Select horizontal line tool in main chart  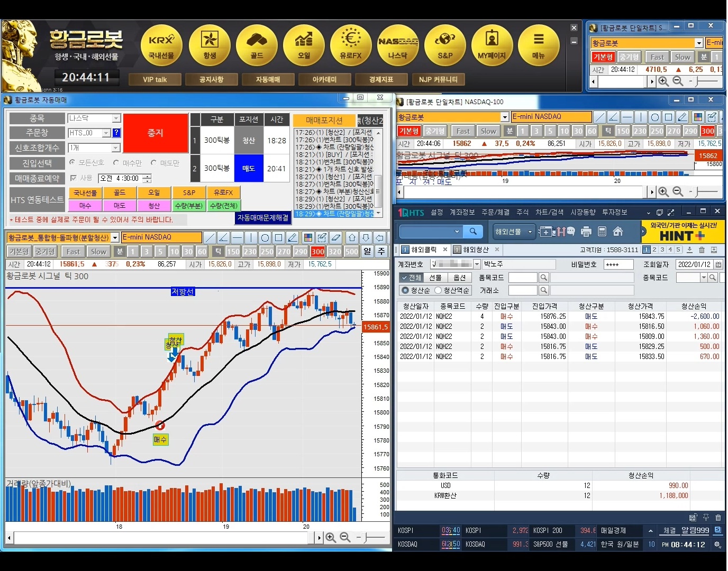(x=238, y=237)
